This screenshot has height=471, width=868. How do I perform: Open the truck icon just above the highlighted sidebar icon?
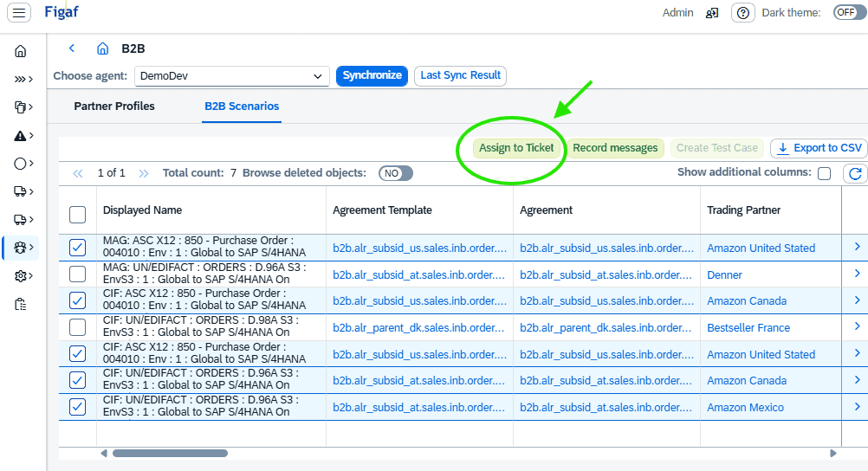(23, 220)
